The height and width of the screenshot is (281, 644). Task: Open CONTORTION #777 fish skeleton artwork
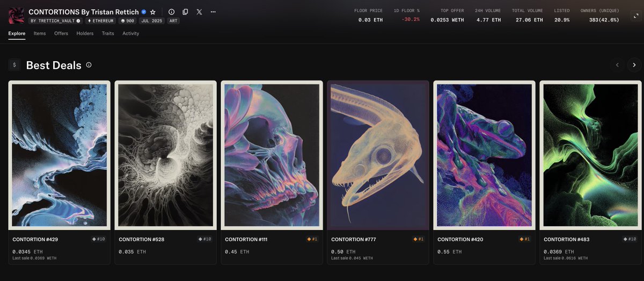pos(378,155)
